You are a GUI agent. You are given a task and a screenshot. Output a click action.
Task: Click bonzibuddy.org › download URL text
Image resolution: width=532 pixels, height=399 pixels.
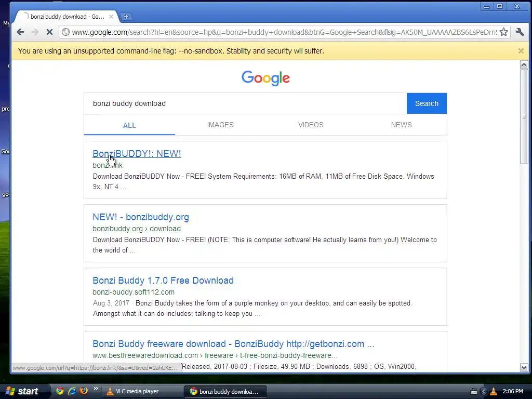137,229
